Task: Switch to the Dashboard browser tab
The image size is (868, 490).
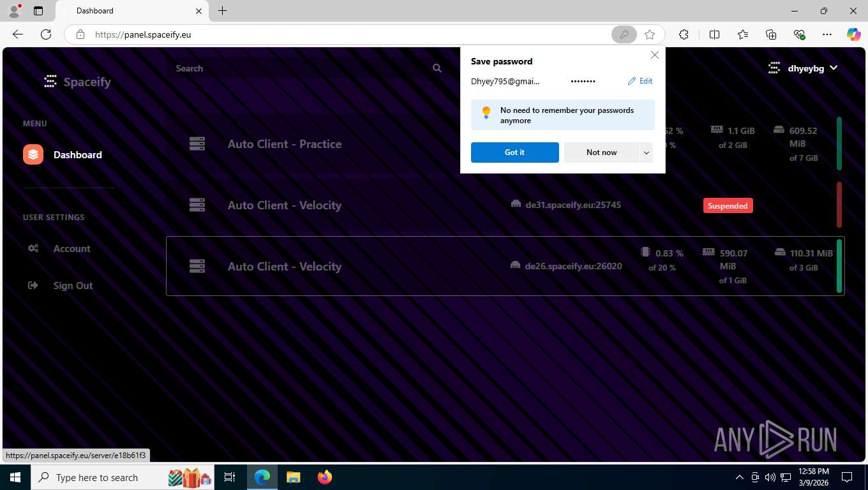Action: tap(131, 11)
